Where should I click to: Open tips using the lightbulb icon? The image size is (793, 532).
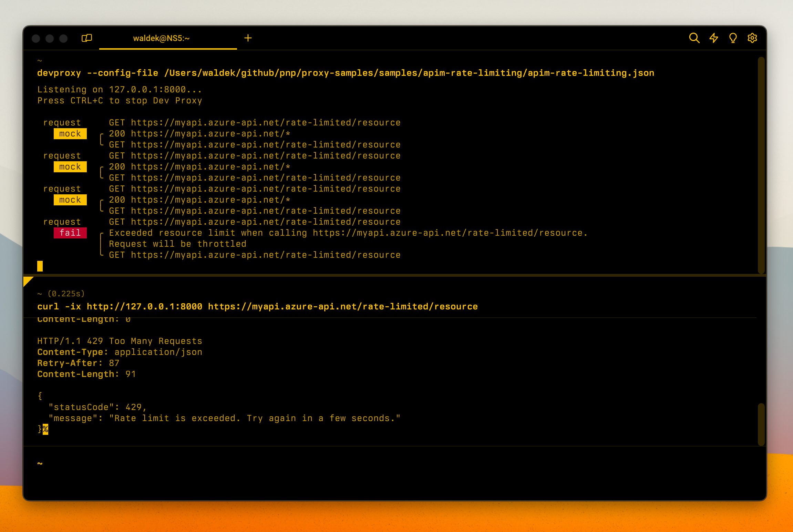point(733,38)
